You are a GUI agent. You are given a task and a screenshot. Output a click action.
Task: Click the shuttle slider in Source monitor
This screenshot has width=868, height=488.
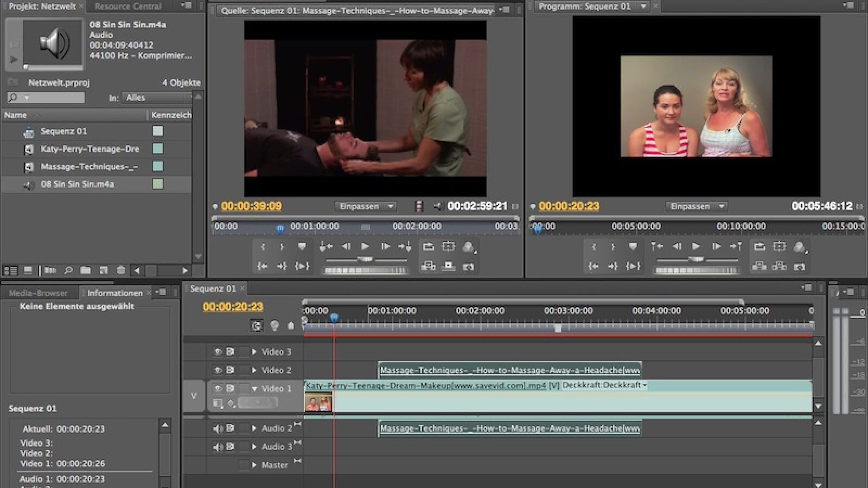coord(365,260)
